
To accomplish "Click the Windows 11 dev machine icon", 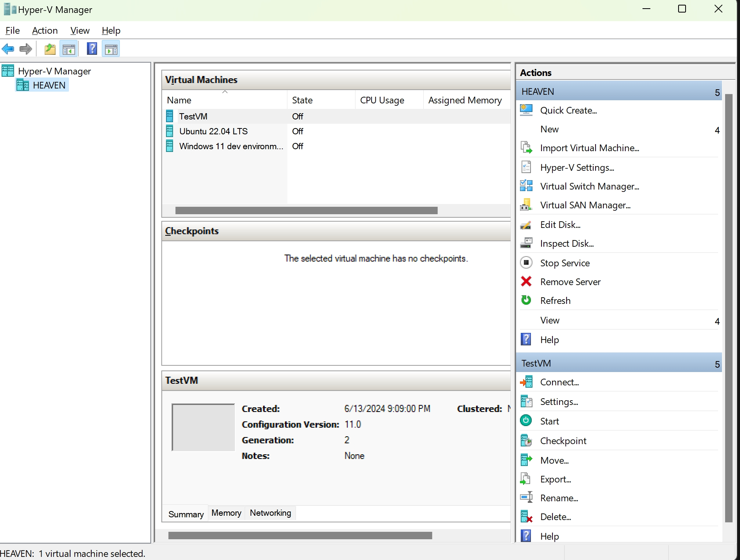I will pyautogui.click(x=170, y=146).
